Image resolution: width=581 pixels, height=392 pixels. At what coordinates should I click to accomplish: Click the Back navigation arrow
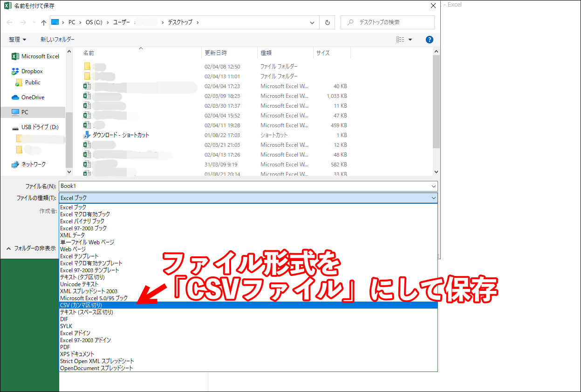click(9, 22)
